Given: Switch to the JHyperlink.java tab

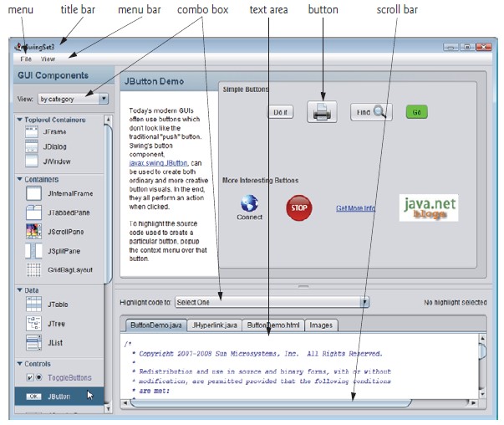Looking at the screenshot, I should tap(216, 325).
